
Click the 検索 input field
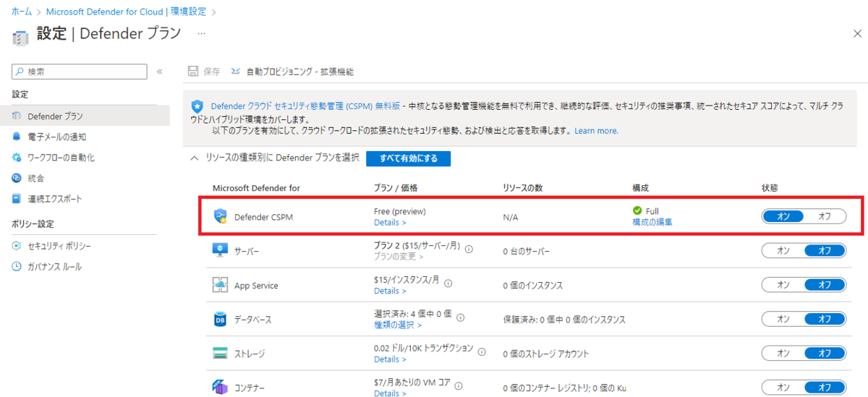click(x=80, y=72)
